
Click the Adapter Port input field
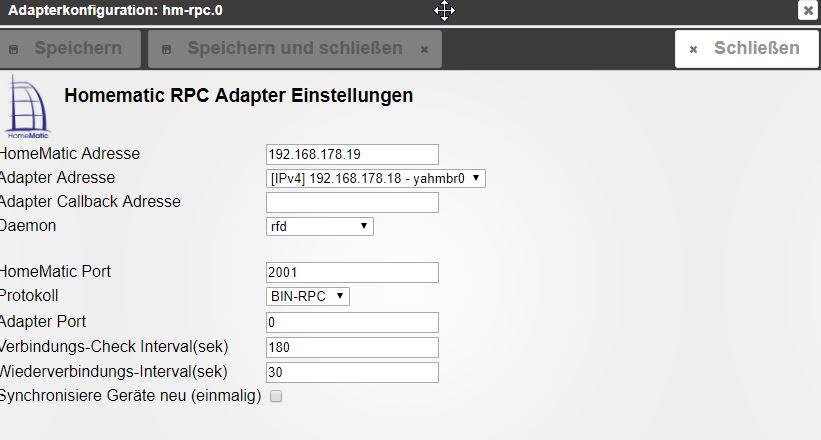[352, 322]
